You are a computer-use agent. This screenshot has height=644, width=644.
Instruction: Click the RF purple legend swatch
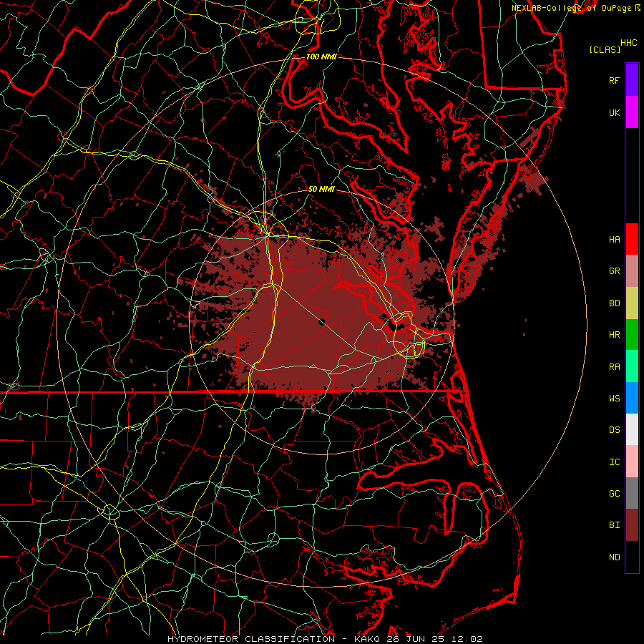tap(632, 80)
